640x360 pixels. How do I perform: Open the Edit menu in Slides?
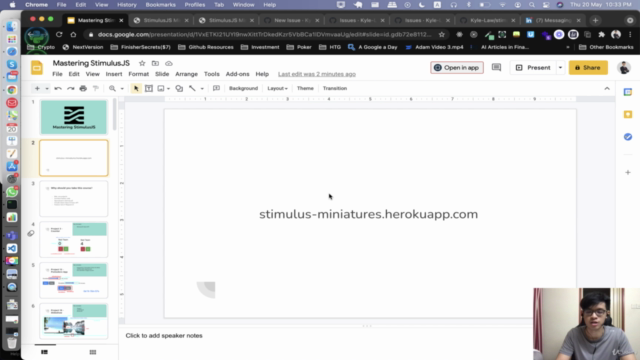pos(74,74)
